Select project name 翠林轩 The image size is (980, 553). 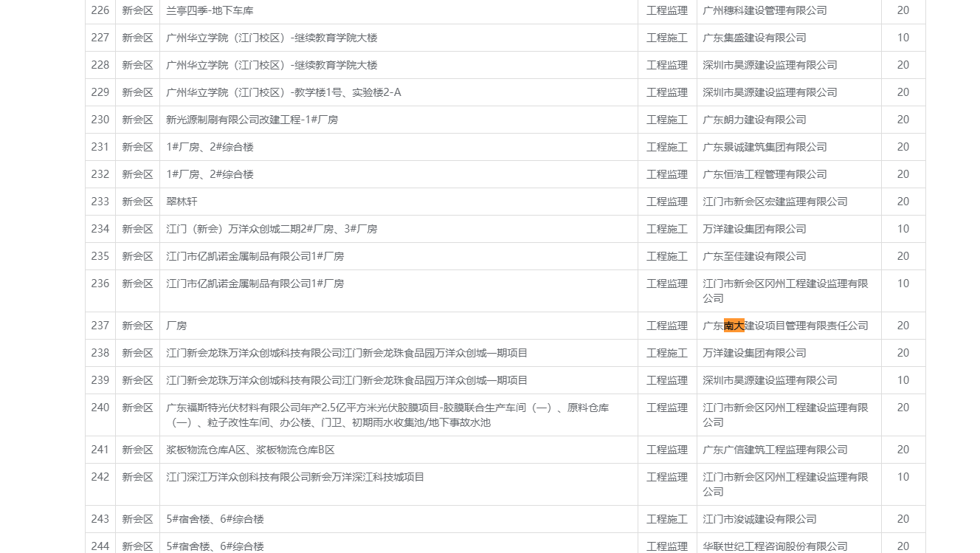point(182,202)
